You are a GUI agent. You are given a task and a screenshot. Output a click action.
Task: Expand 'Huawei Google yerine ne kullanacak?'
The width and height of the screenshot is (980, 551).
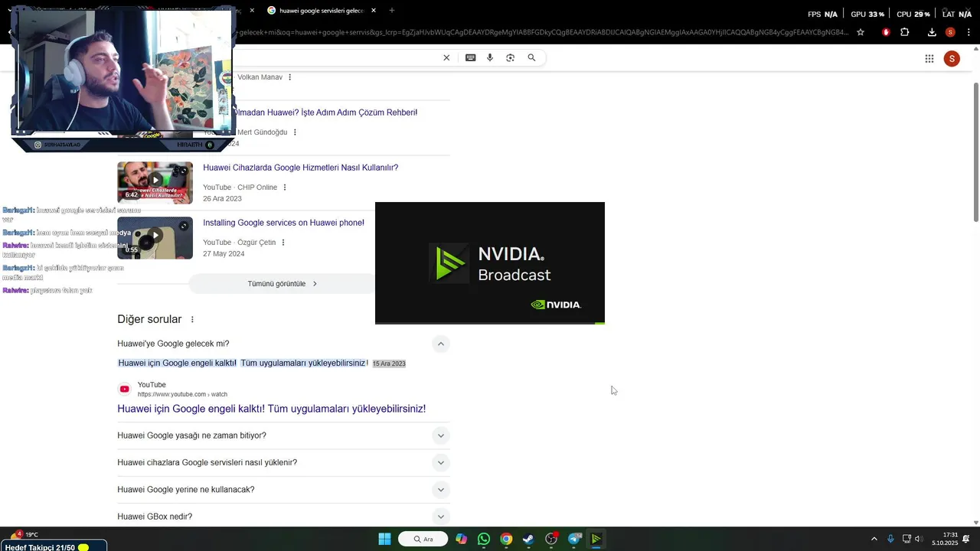pos(440,490)
